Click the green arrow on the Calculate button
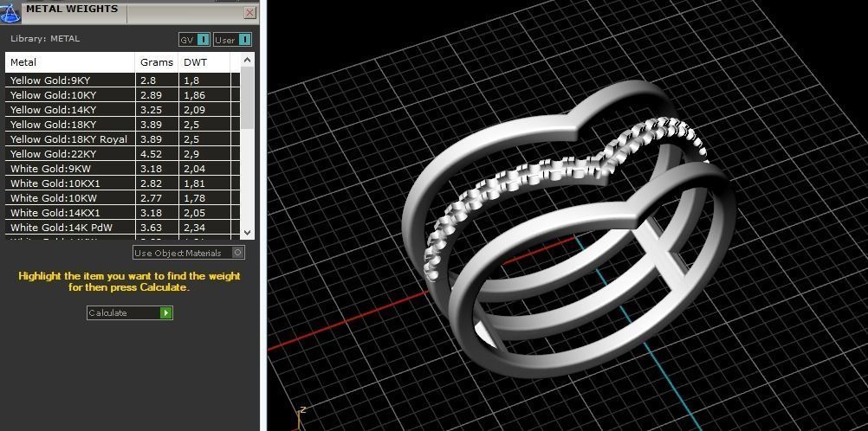Image resolution: width=868 pixels, height=431 pixels. pos(166,312)
